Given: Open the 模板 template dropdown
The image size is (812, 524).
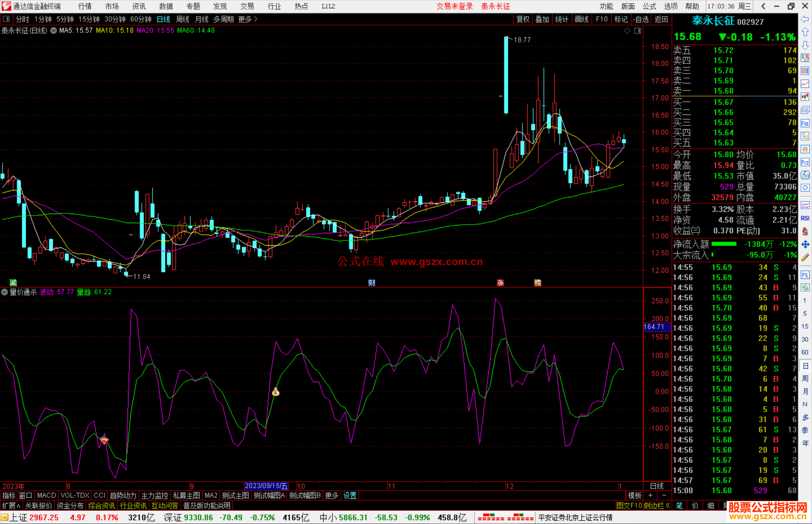Looking at the screenshot, I should [635, 495].
